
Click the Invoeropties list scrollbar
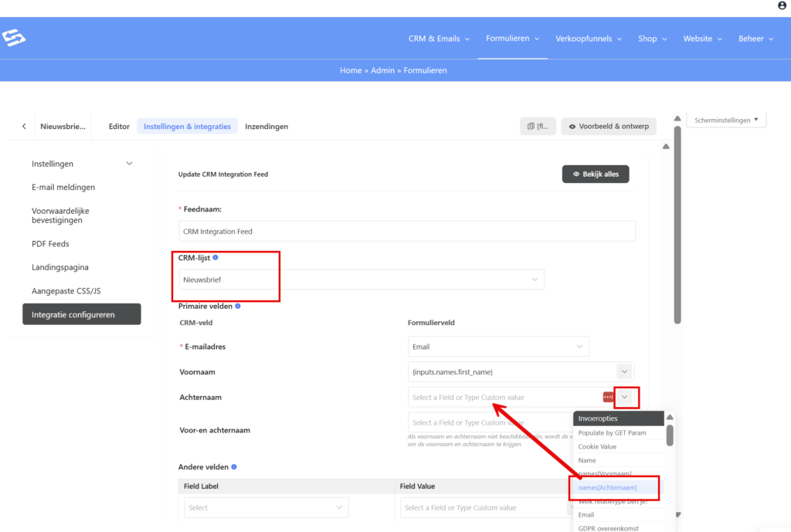click(670, 436)
